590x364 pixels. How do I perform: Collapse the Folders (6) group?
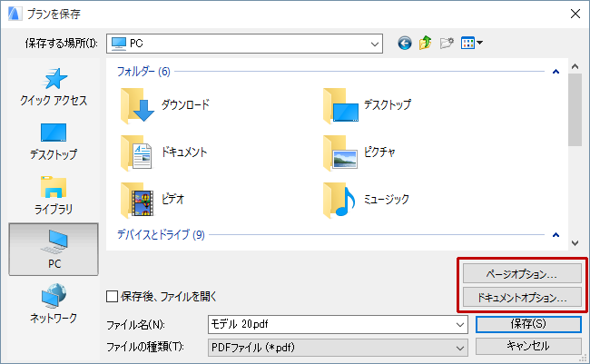(556, 72)
